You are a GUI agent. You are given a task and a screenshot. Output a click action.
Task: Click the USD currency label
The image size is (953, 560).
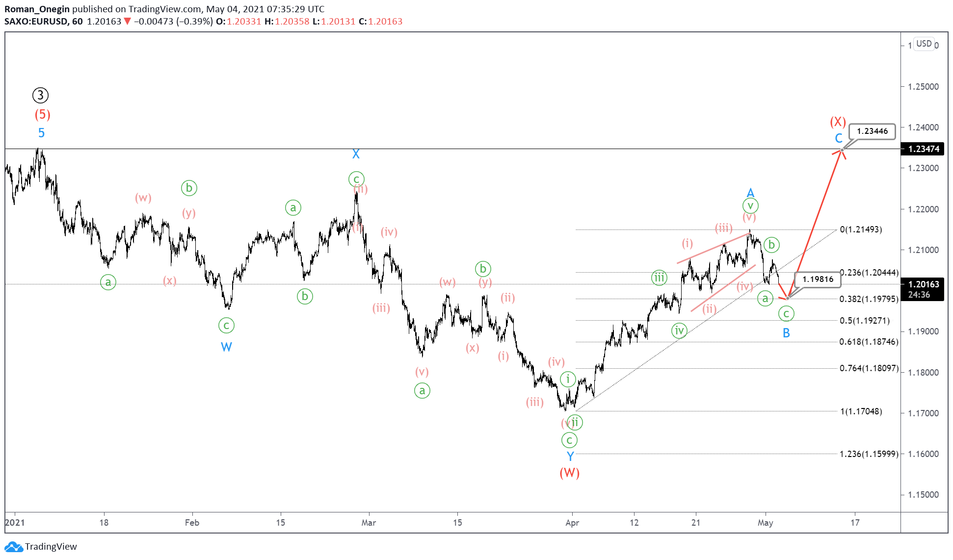[924, 44]
